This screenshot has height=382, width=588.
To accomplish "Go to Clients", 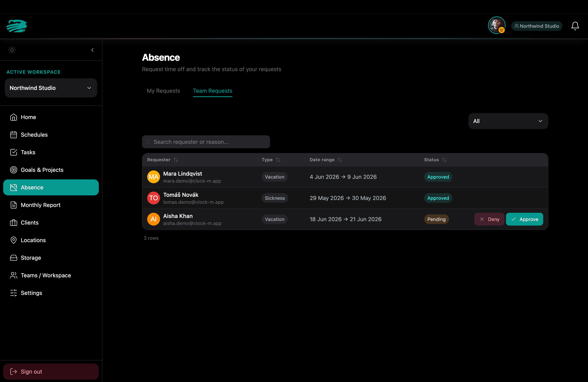I will point(51,223).
